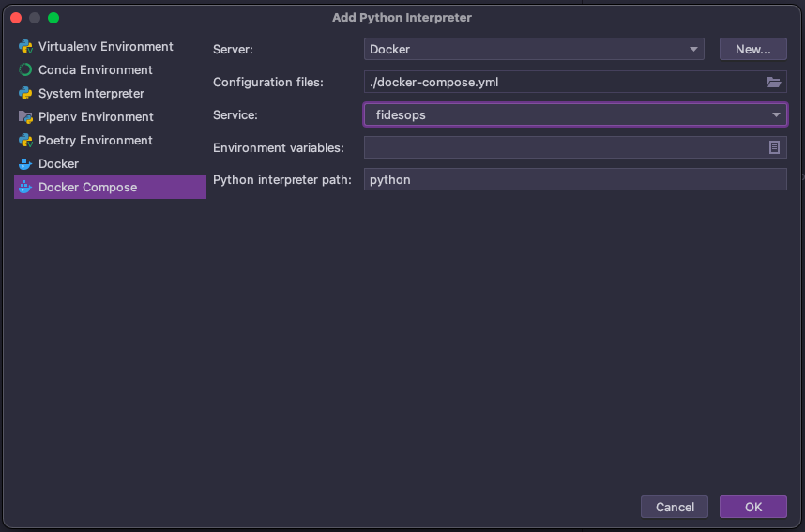Click the System Interpreter python icon
Image resolution: width=805 pixels, height=532 pixels.
(x=25, y=94)
